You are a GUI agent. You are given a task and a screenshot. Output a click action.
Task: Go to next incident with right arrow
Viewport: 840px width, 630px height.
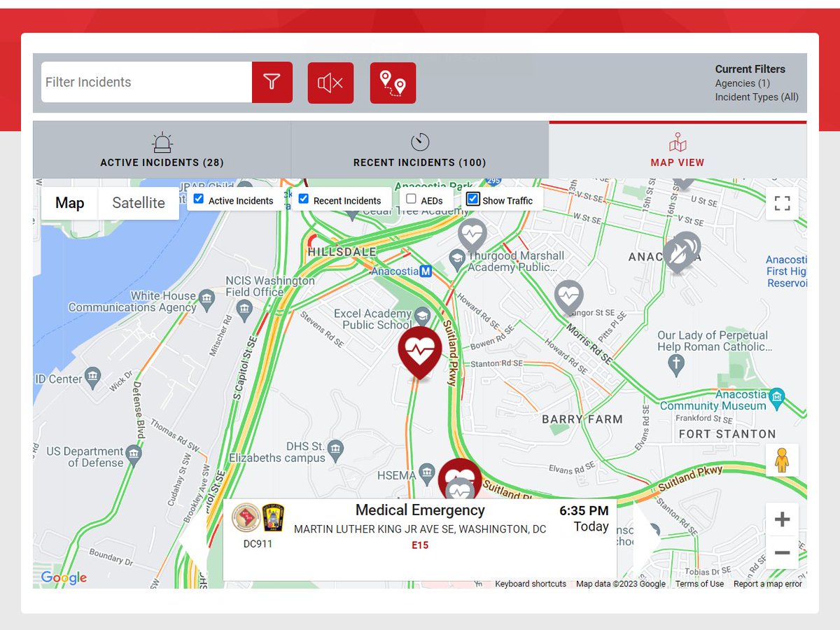[x=646, y=539]
